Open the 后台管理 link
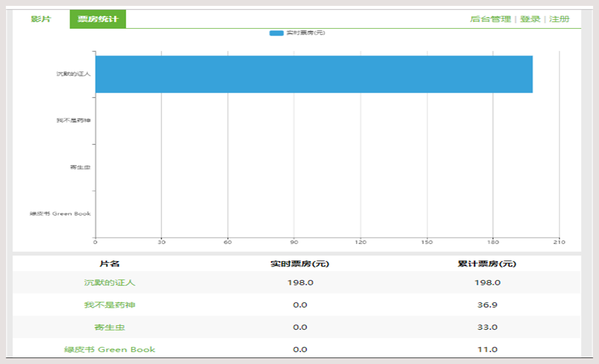The width and height of the screenshot is (599, 364). (x=490, y=19)
